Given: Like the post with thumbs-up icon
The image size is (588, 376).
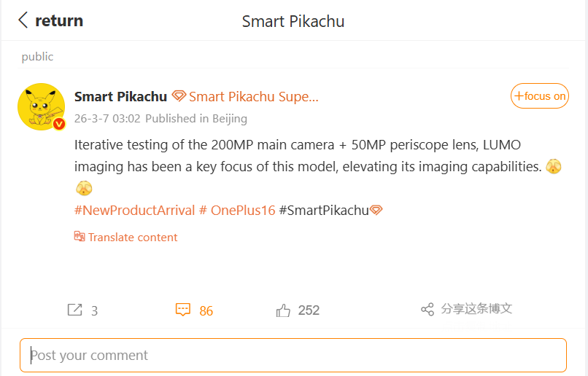Looking at the screenshot, I should (x=283, y=310).
